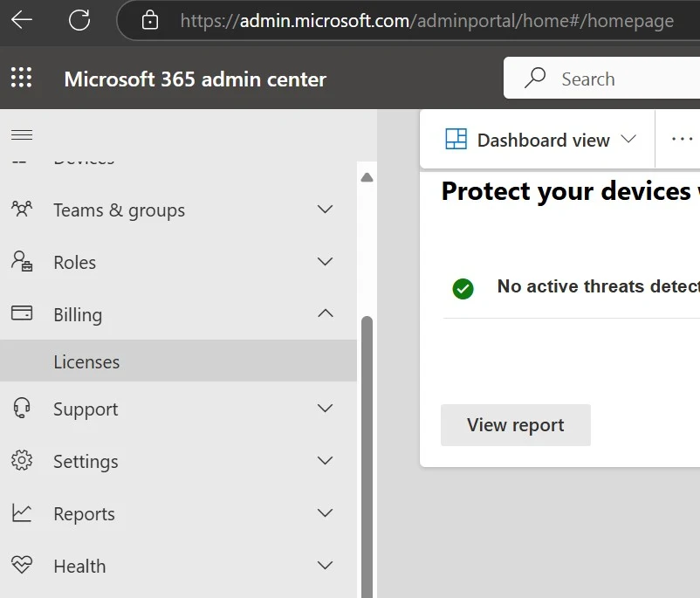This screenshot has height=598, width=700.
Task: Click the sidebar scrollbar thumb
Action: 367,456
